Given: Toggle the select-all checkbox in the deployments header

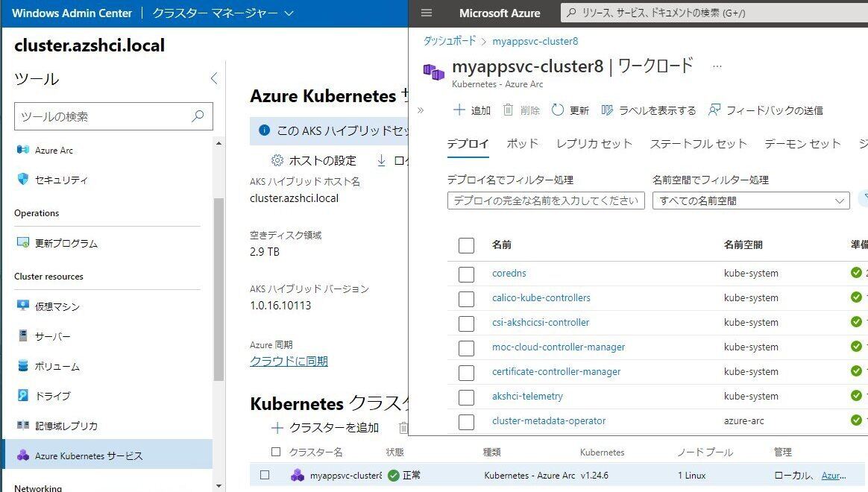Looking at the screenshot, I should click(466, 245).
